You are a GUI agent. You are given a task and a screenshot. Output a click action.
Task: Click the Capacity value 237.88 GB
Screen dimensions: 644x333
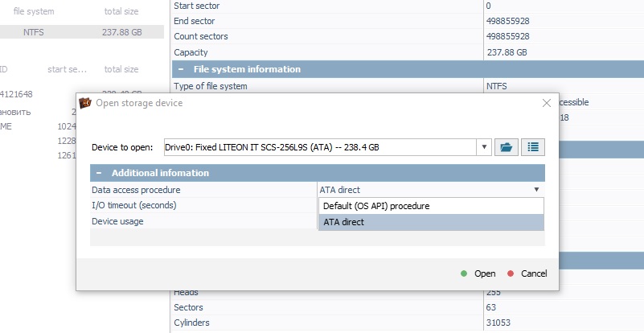[x=507, y=52]
